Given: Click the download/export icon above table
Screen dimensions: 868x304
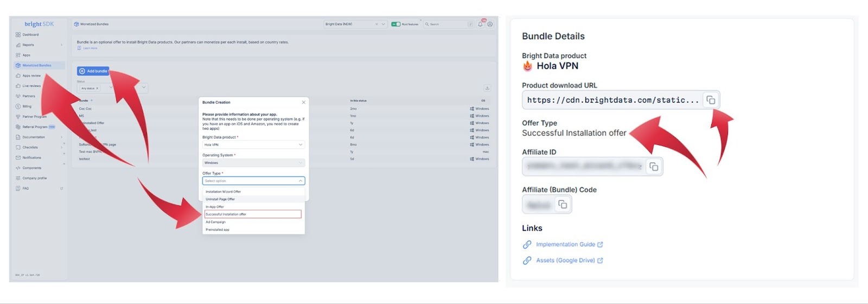Looking at the screenshot, I should pos(487,88).
